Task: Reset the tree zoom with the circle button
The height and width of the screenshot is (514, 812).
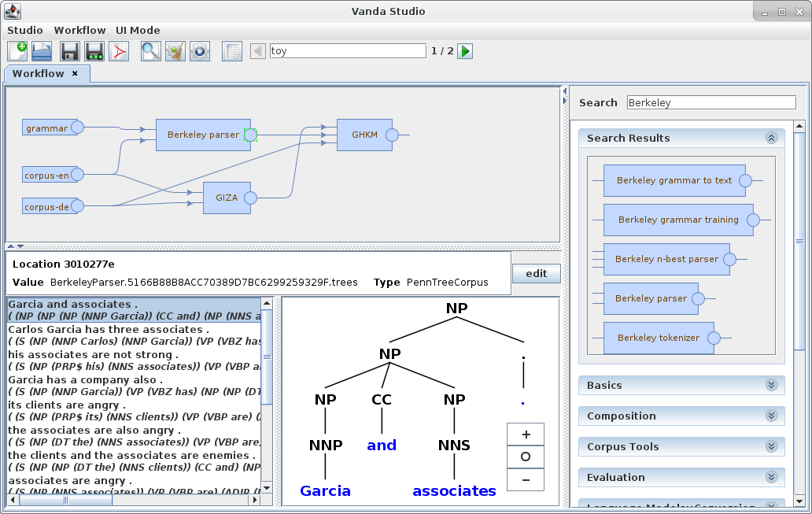Action: tap(526, 457)
